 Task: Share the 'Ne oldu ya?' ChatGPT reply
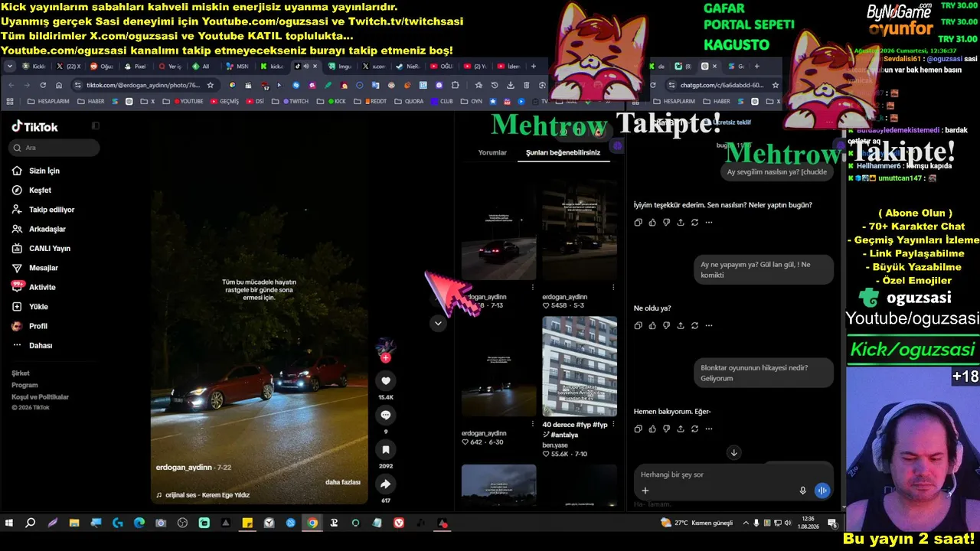tap(681, 325)
